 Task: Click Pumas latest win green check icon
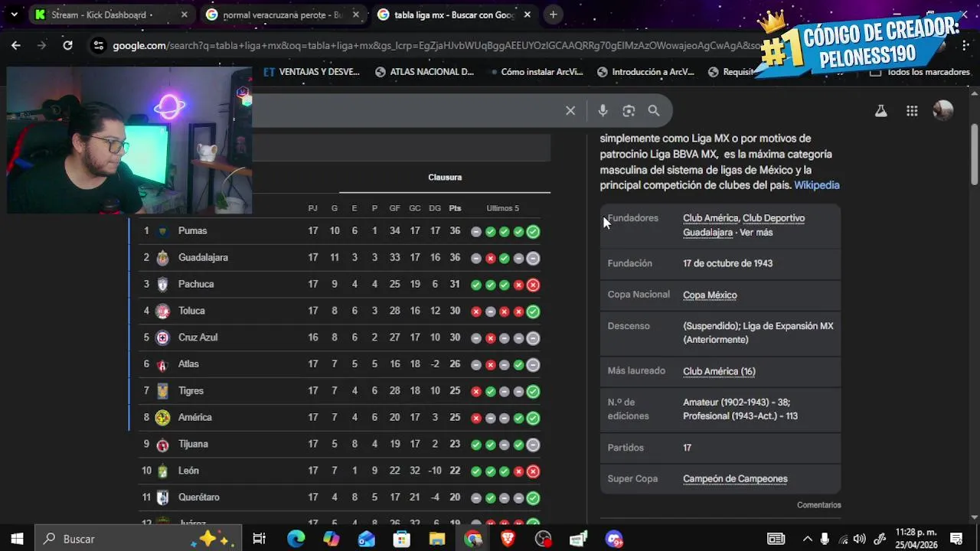(x=533, y=231)
